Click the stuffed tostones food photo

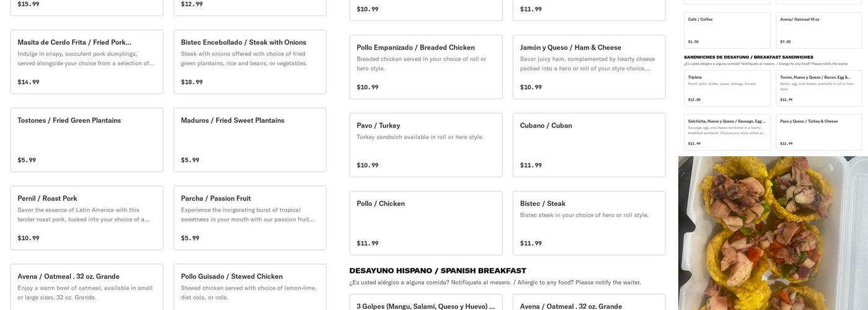773,233
